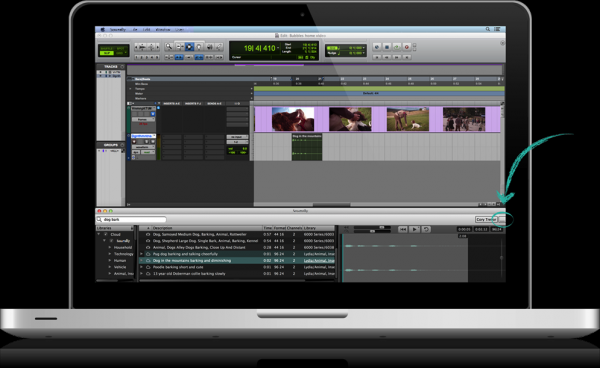Toggle the Cloud library checkbox
This screenshot has width=600, height=368.
click(106, 234)
